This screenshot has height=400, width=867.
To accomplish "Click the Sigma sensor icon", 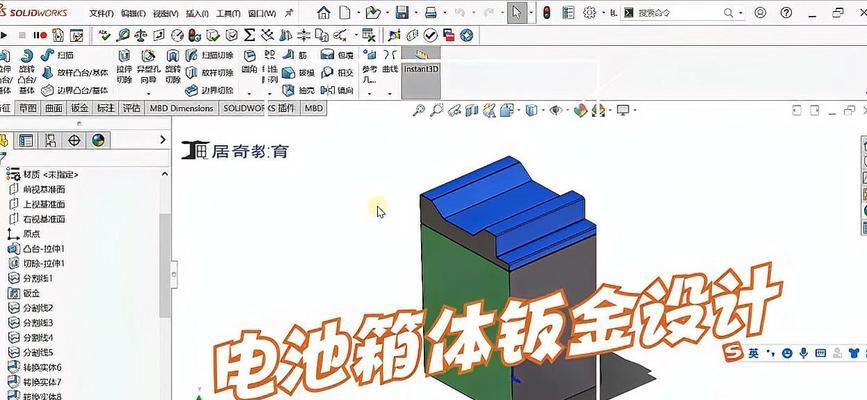I will coord(249,36).
